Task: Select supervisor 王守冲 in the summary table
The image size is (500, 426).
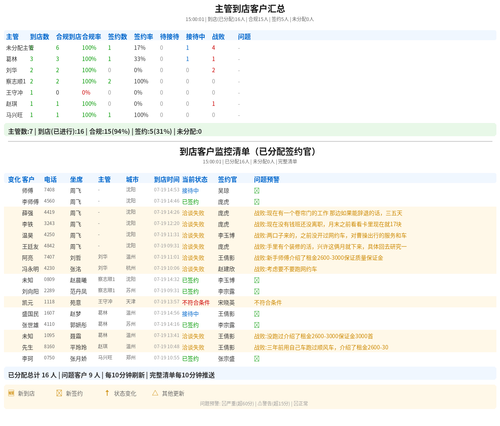Action: pos(14,93)
